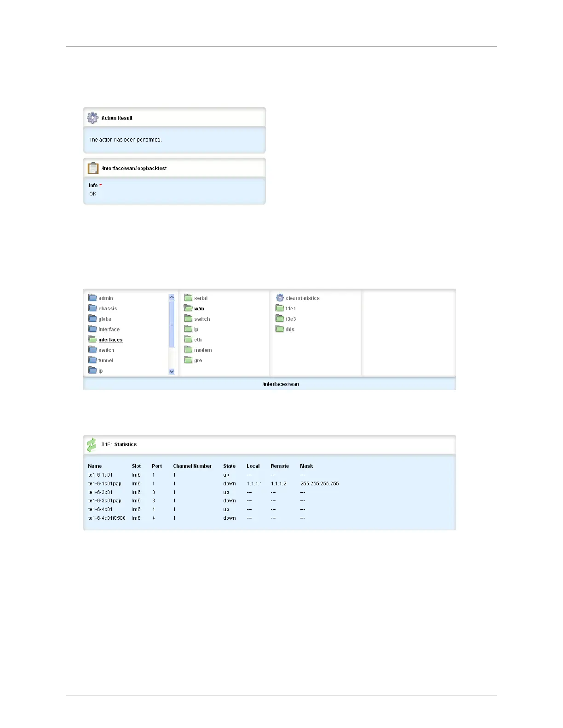Open the t1e1 statistics entry

291,308
